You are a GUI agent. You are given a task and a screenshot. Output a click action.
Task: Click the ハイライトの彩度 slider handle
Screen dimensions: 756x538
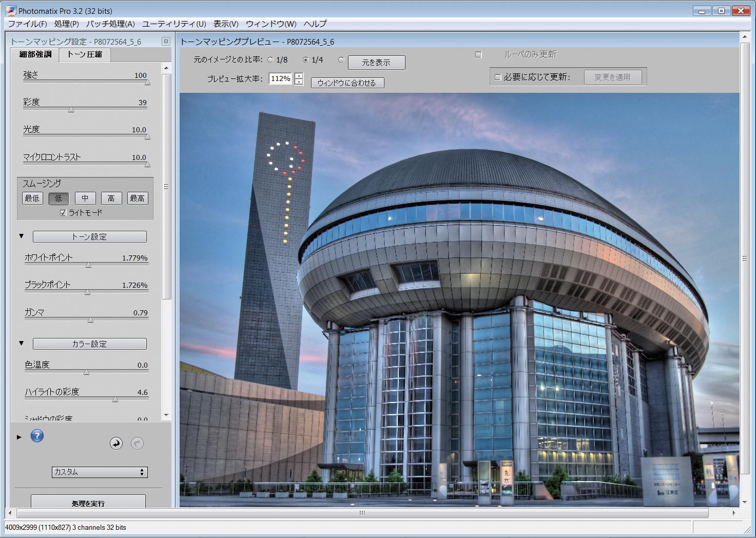click(x=115, y=399)
